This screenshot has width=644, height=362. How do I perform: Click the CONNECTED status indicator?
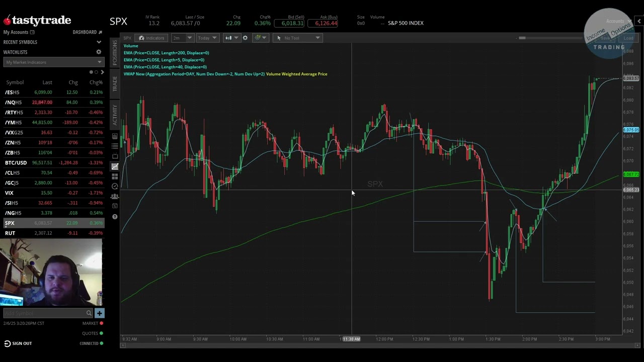point(91,343)
